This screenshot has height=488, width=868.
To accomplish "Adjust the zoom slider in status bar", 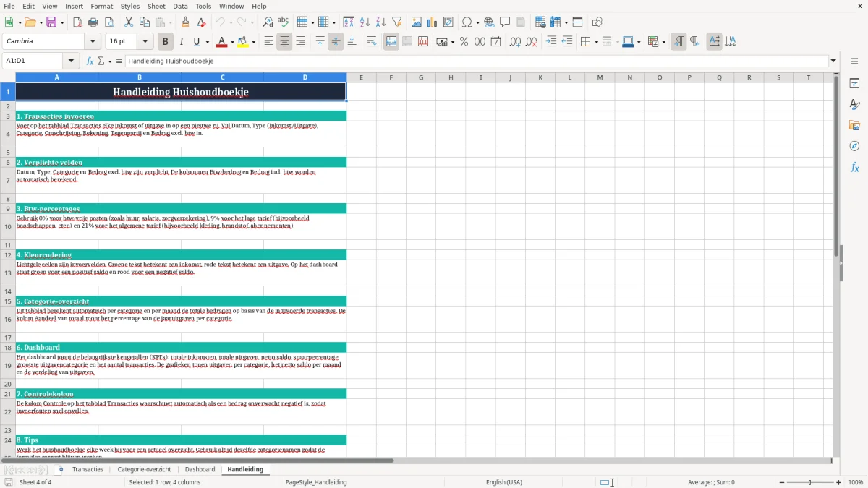I will pos(810,482).
